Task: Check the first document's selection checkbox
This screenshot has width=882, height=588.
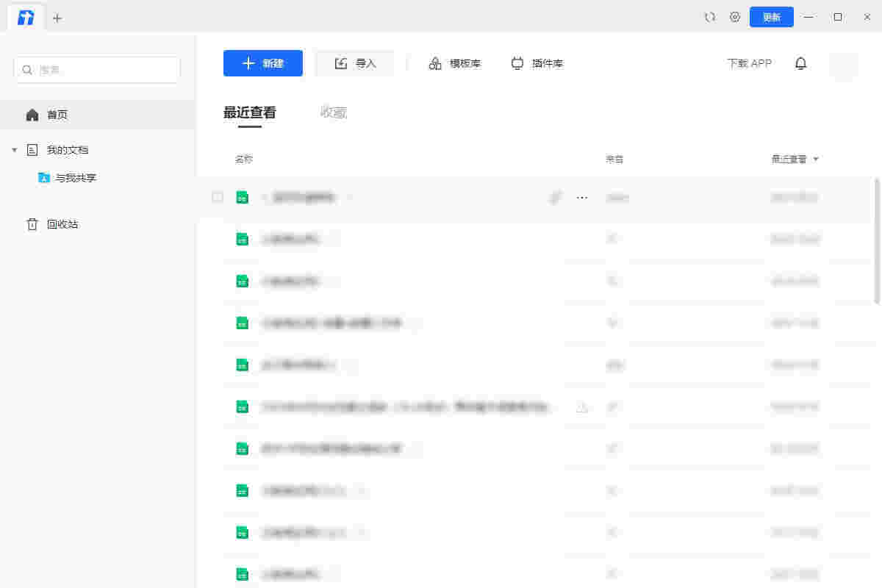Action: pos(217,197)
